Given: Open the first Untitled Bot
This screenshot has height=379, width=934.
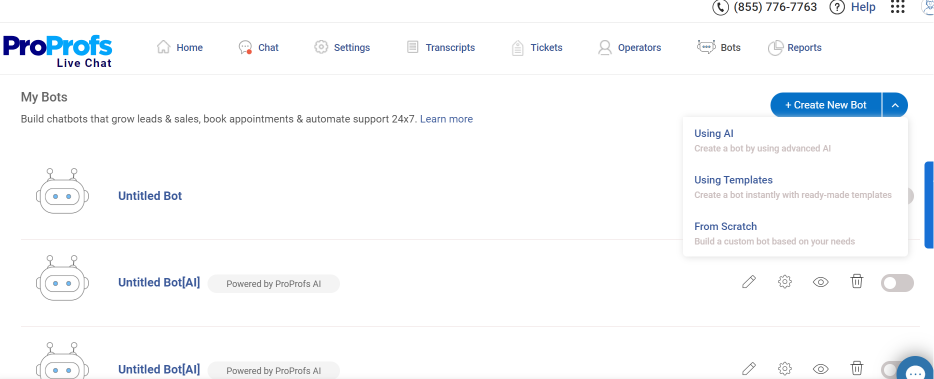Looking at the screenshot, I should coord(150,196).
